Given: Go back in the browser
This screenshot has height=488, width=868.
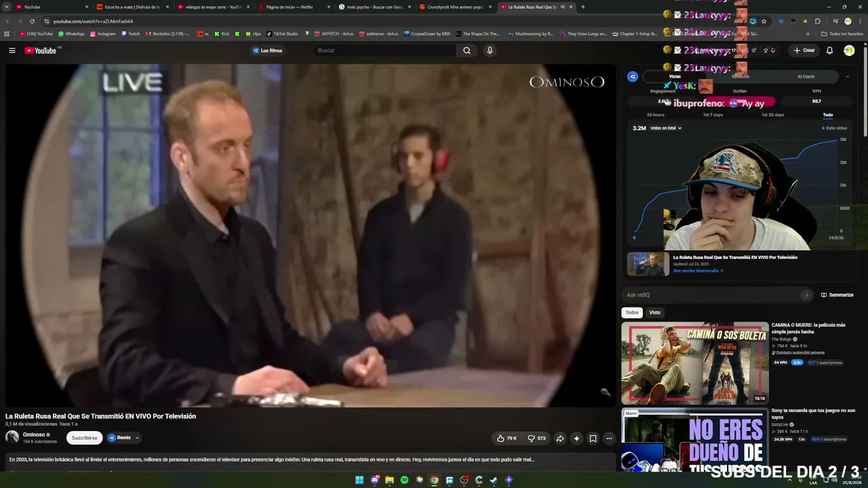Looking at the screenshot, I should click(x=7, y=21).
